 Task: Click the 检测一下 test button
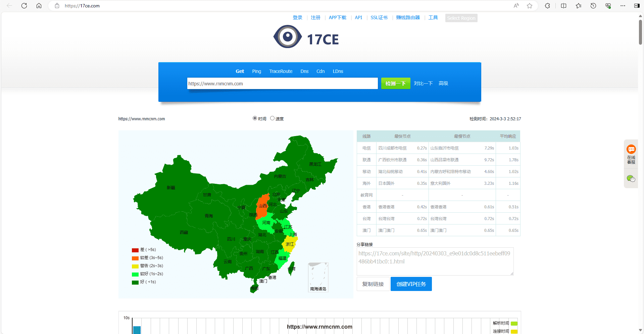coord(395,83)
